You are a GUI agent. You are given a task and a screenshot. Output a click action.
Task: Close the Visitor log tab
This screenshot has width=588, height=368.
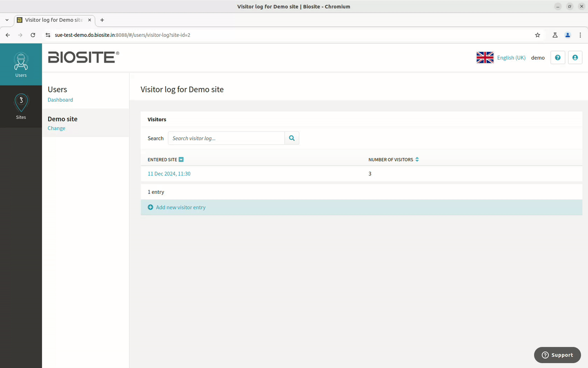tap(89, 20)
